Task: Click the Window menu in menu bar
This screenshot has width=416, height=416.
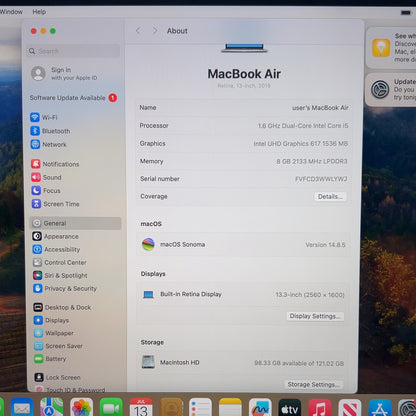Action: [x=11, y=12]
